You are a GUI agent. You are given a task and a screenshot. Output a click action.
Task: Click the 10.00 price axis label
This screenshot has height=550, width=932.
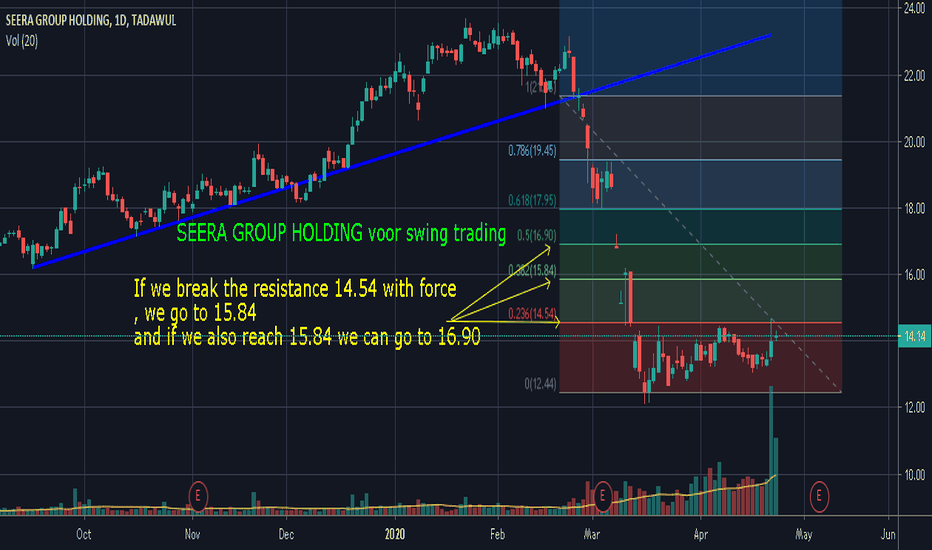[914, 474]
